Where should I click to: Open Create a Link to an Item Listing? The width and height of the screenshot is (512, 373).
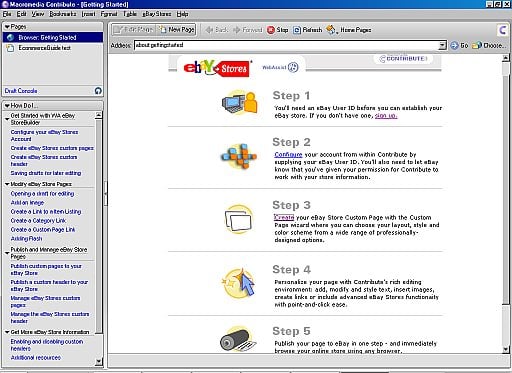click(46, 212)
